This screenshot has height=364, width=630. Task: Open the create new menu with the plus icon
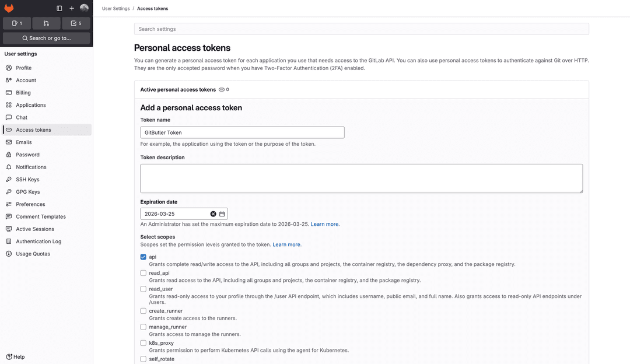(x=72, y=8)
